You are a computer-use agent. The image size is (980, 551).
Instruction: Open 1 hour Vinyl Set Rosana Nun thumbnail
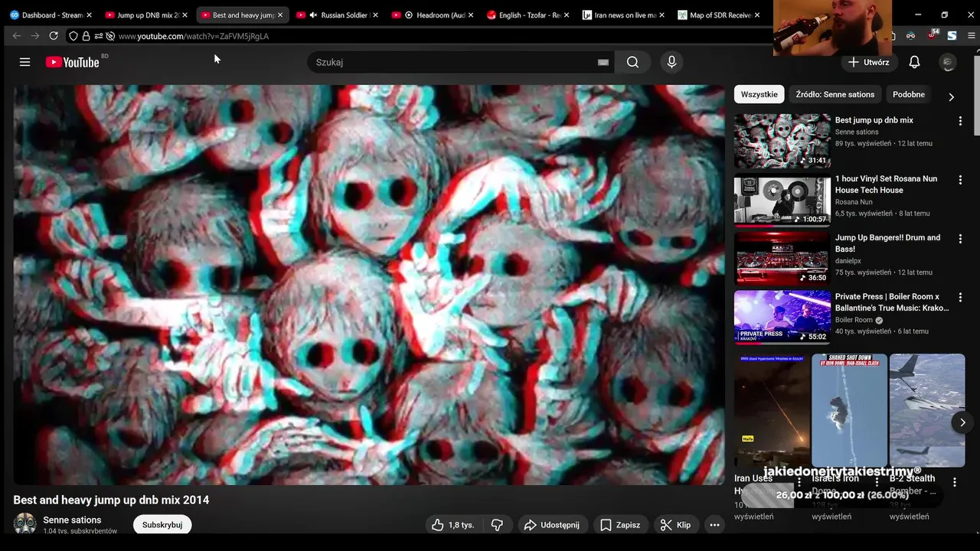click(x=782, y=200)
